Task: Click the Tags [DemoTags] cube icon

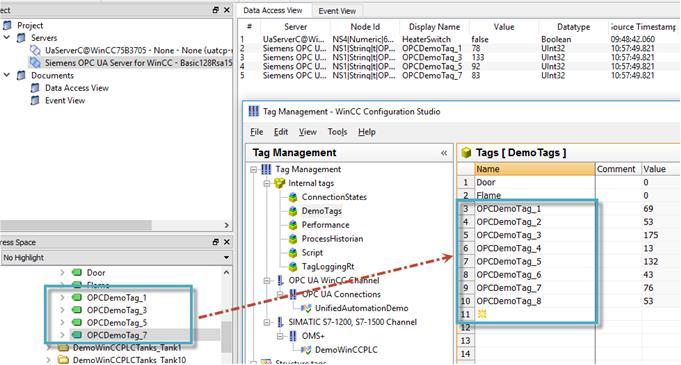Action: click(x=466, y=153)
